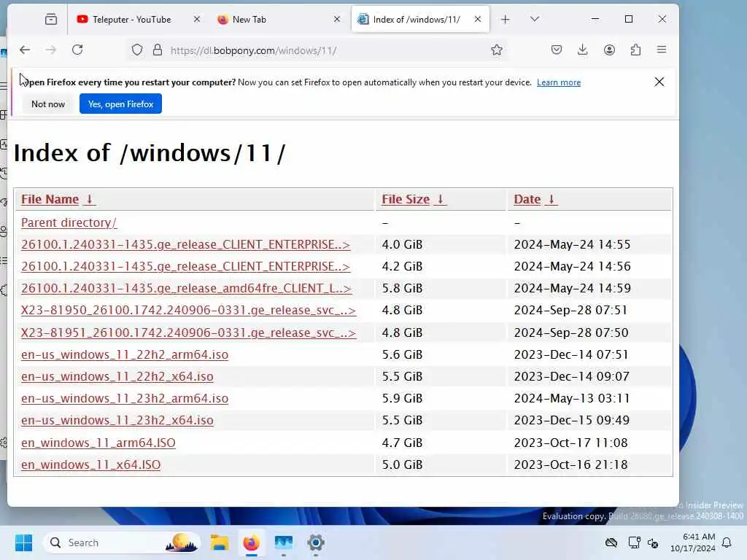Open the Downloads panel
This screenshot has height=560, width=747.
pos(583,50)
